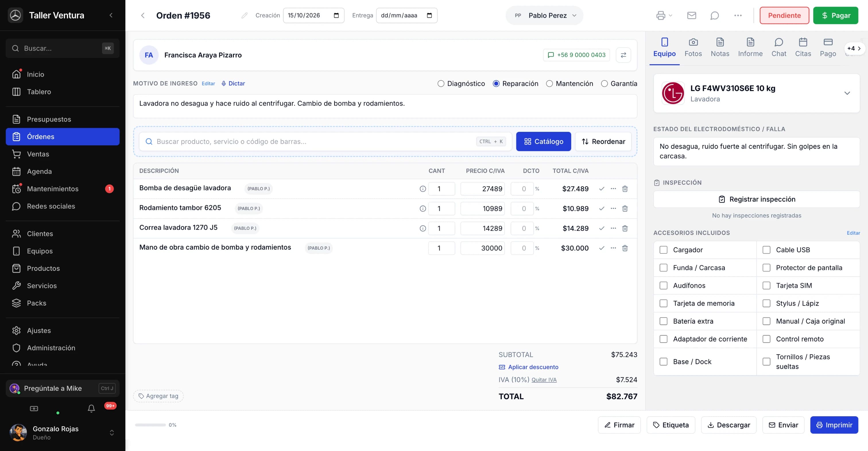
Task: Choose the Garantía radio option
Action: coord(604,84)
